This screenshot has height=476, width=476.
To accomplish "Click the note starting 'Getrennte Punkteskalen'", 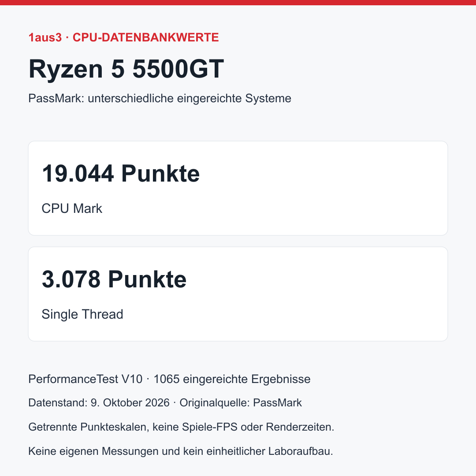I will [181, 427].
